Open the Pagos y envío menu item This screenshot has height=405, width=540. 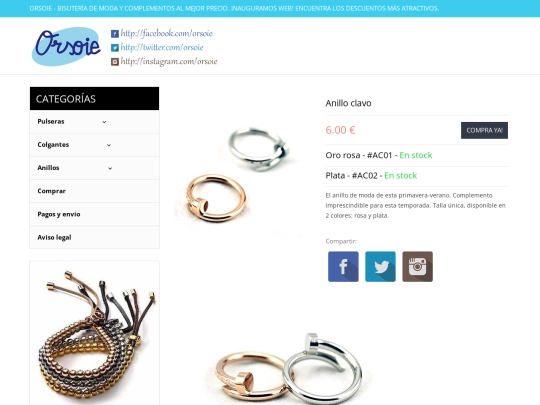[94, 214]
